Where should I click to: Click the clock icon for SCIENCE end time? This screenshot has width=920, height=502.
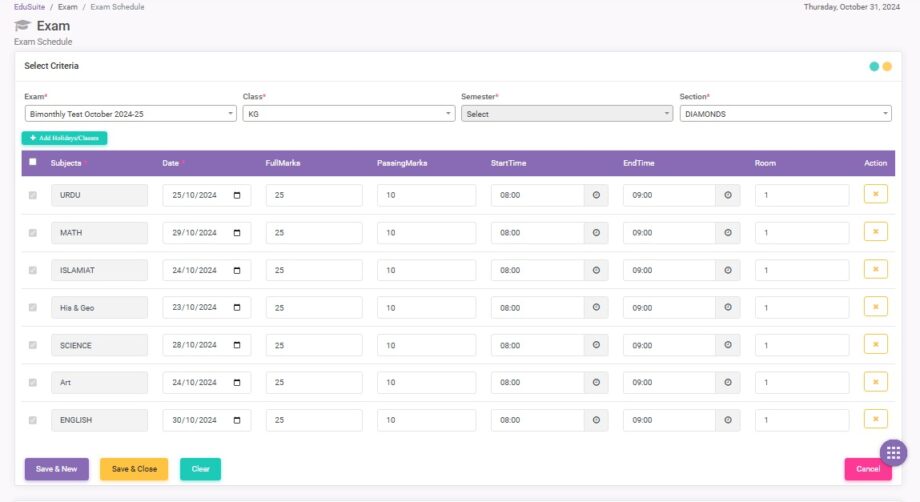(x=728, y=345)
